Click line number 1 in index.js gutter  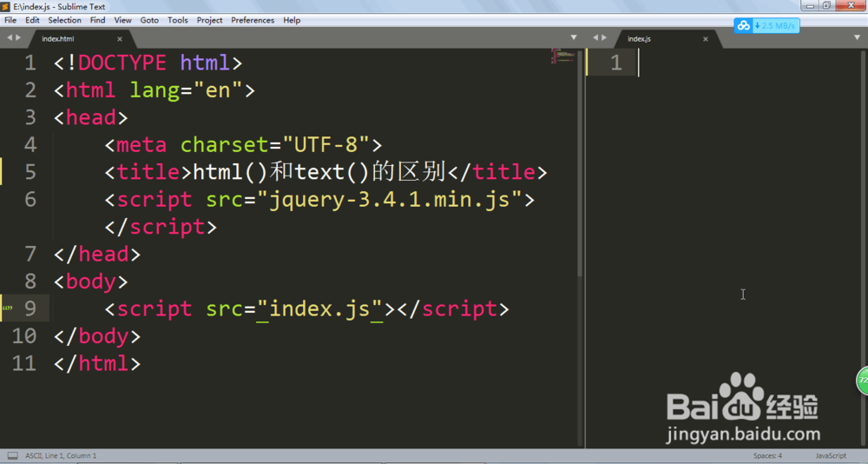coord(616,63)
